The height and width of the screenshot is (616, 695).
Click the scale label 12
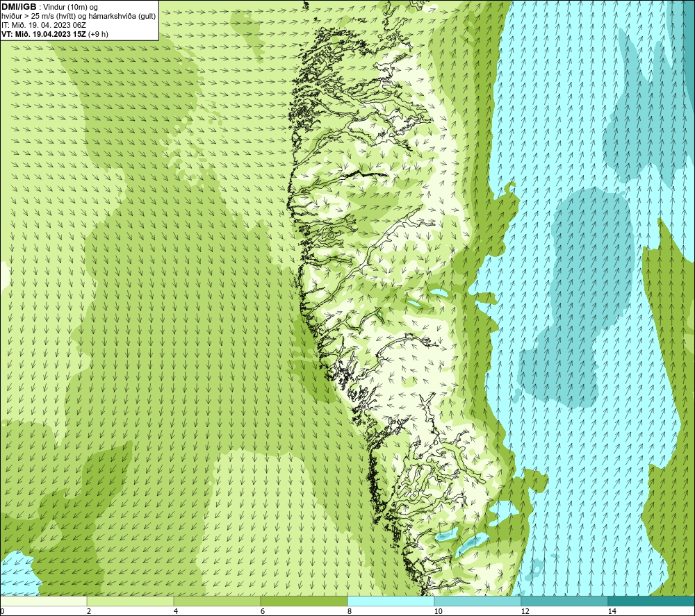(525, 611)
